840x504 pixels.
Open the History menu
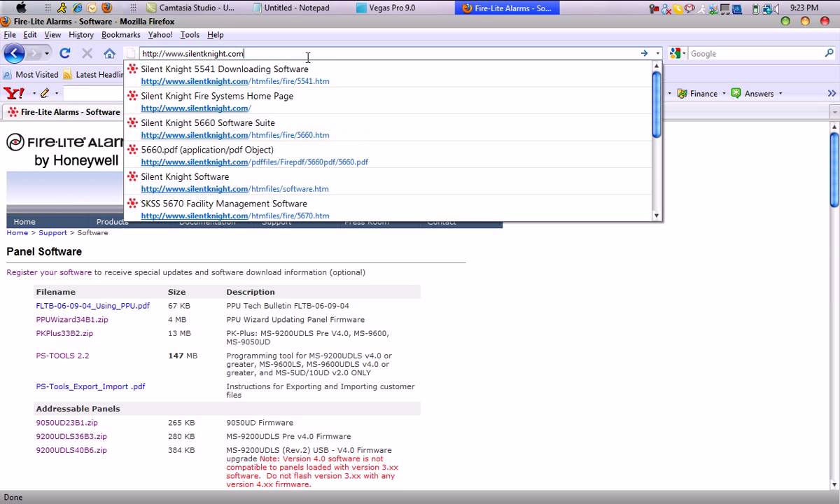(81, 34)
